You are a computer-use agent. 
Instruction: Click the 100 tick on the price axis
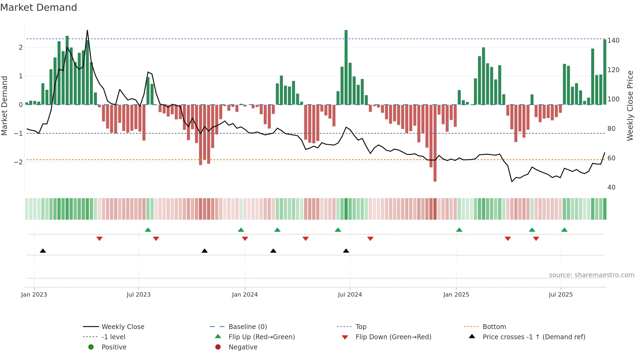click(613, 99)
